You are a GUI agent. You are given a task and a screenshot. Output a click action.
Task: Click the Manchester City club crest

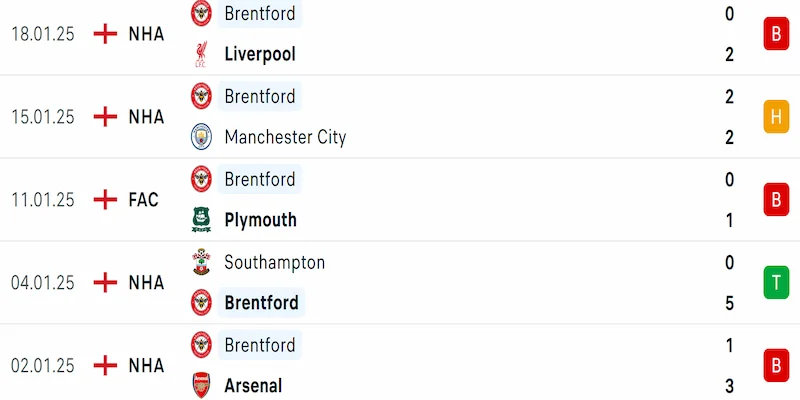tap(202, 137)
